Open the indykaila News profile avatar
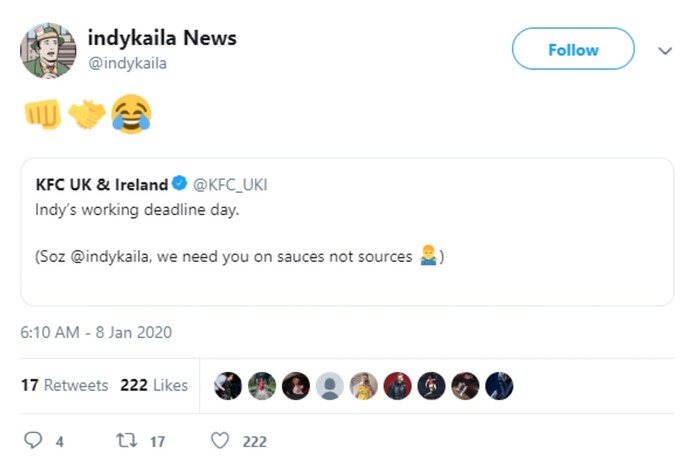Viewport: 690px width, 472px height. click(48, 51)
